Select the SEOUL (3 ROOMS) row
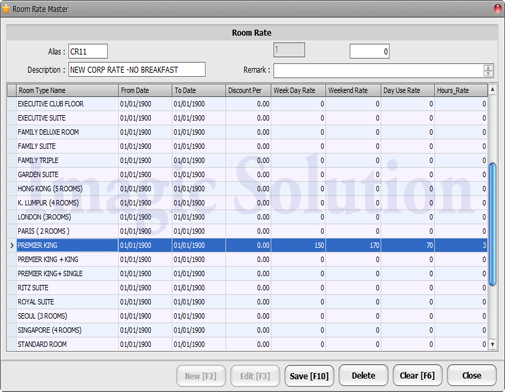 click(247, 316)
